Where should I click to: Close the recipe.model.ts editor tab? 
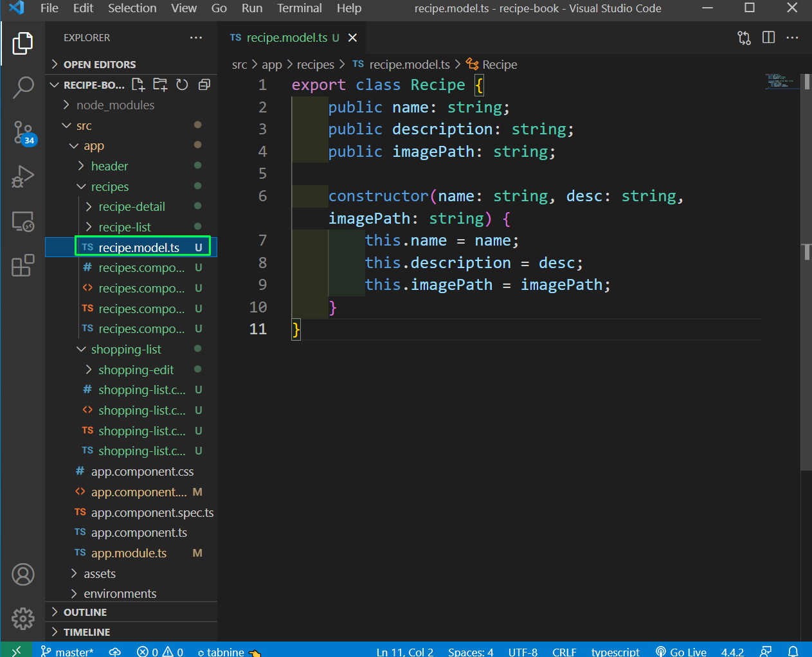(x=352, y=38)
